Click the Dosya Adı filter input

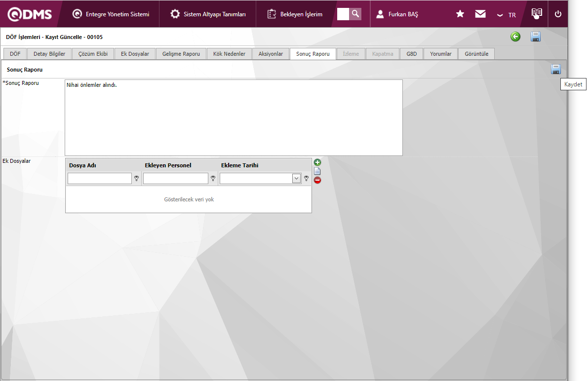(100, 179)
